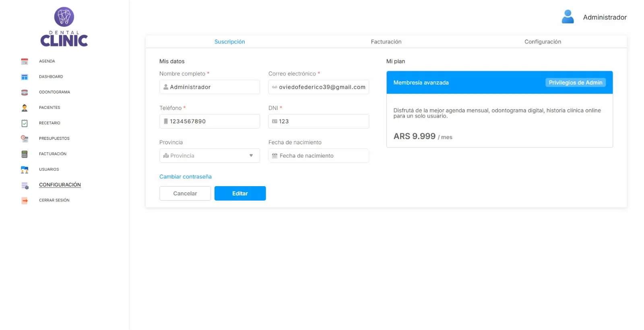644x330 pixels.
Task: Open the Fecha de nacimiento date picker
Action: [318, 156]
